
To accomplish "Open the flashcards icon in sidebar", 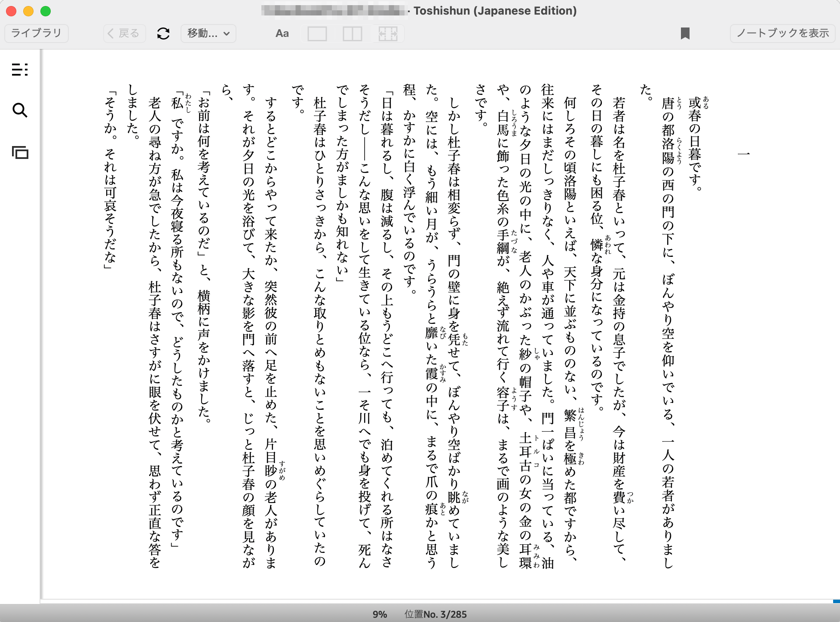I will click(20, 152).
